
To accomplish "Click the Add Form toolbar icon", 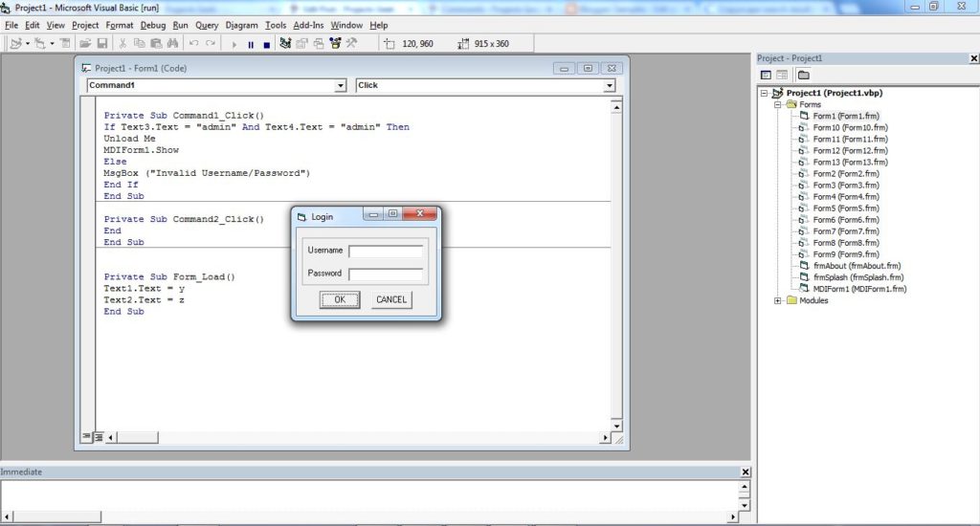I will click(40, 44).
